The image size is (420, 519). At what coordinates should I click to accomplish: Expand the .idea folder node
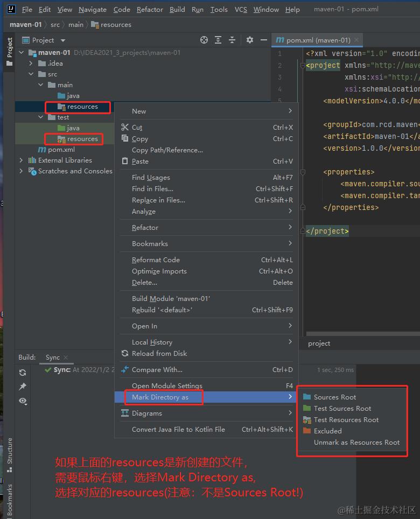(31, 63)
